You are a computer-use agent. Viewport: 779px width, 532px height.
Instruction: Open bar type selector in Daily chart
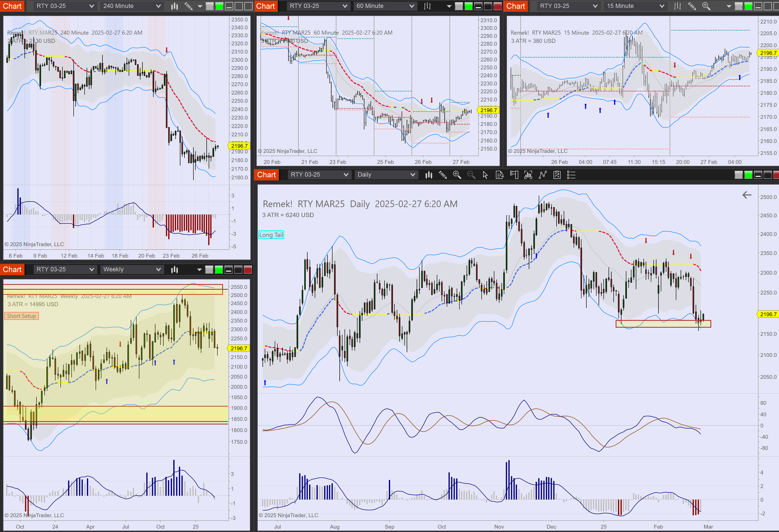click(x=428, y=175)
